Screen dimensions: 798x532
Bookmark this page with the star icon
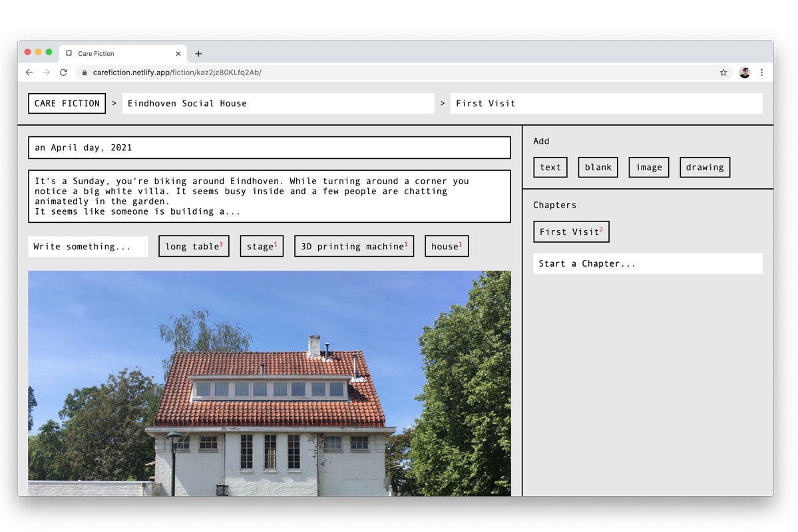click(723, 72)
